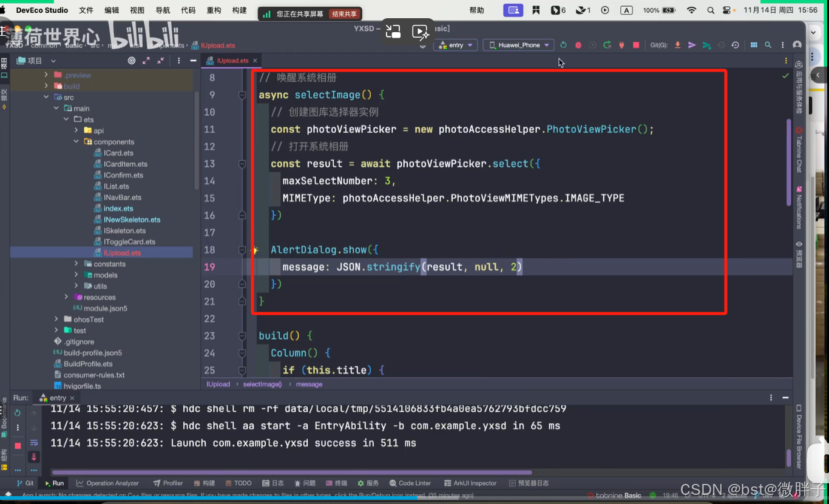Open Tabnine Chat side panel
The image size is (829, 504).
tap(799, 150)
